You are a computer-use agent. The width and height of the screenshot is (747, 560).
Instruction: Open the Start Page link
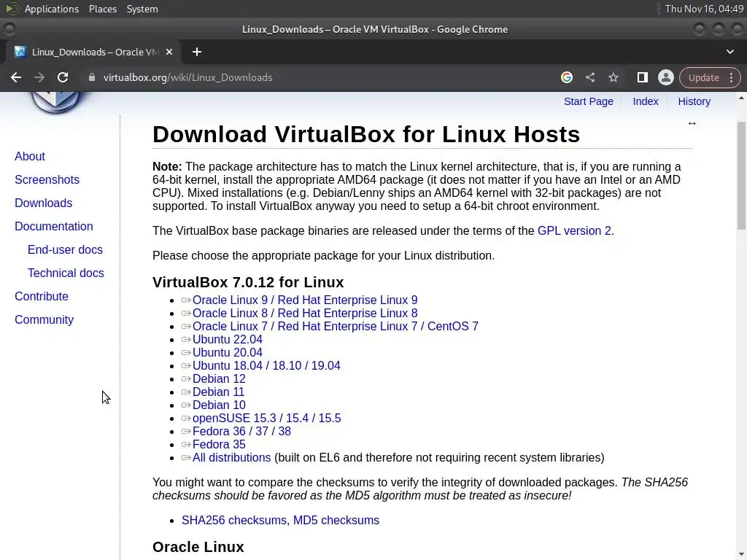(x=589, y=101)
